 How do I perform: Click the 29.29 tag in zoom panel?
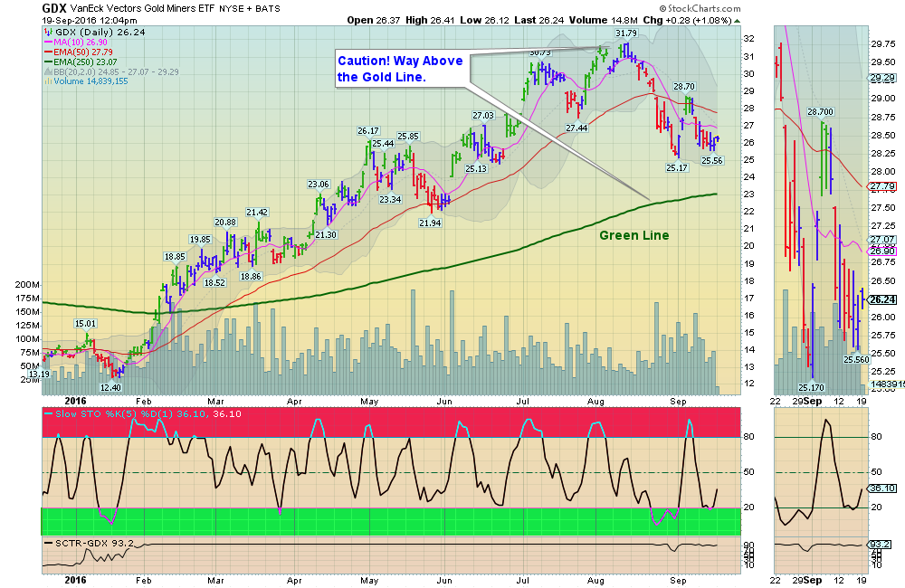(881, 78)
